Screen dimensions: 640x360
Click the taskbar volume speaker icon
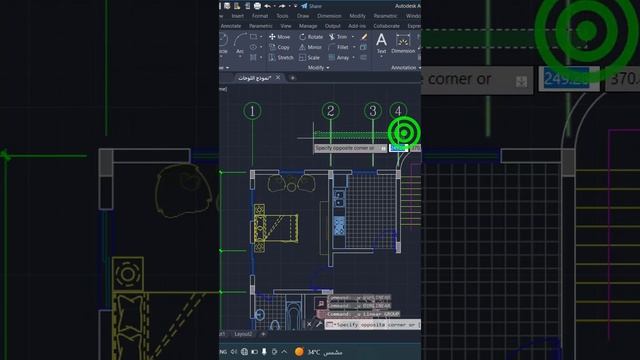point(233,351)
